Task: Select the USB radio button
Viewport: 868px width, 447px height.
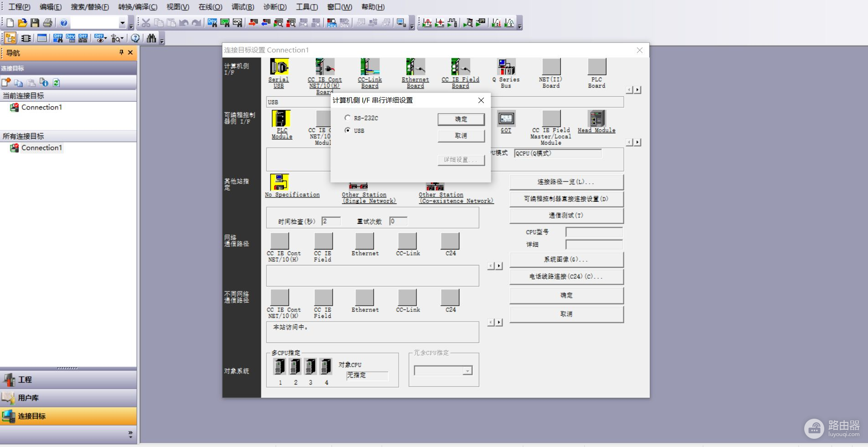Action: pyautogui.click(x=348, y=130)
